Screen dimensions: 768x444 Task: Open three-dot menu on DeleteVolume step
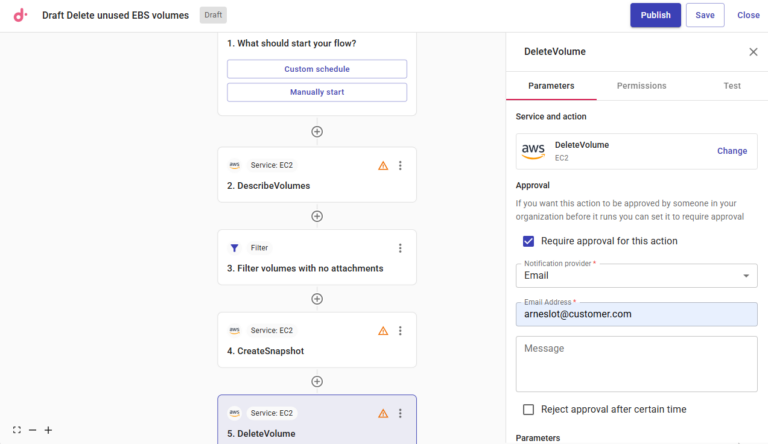click(x=400, y=413)
